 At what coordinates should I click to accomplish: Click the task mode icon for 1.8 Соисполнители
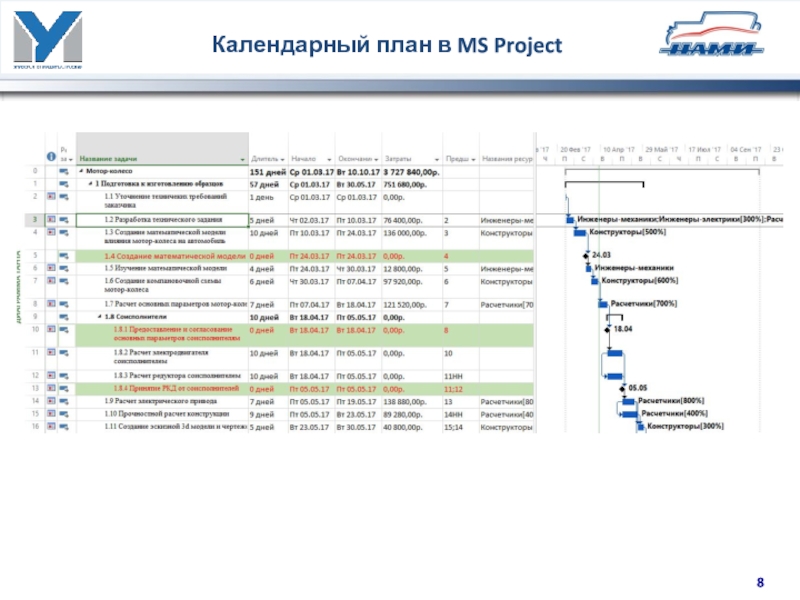[x=64, y=317]
